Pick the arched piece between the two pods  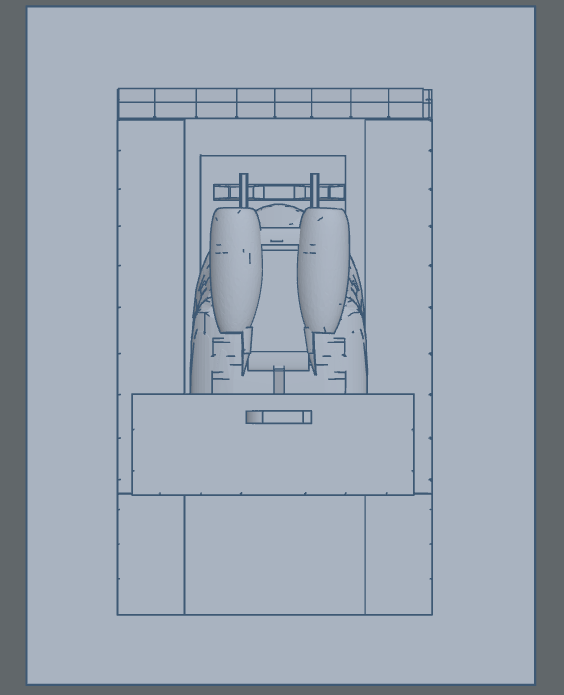(x=278, y=215)
